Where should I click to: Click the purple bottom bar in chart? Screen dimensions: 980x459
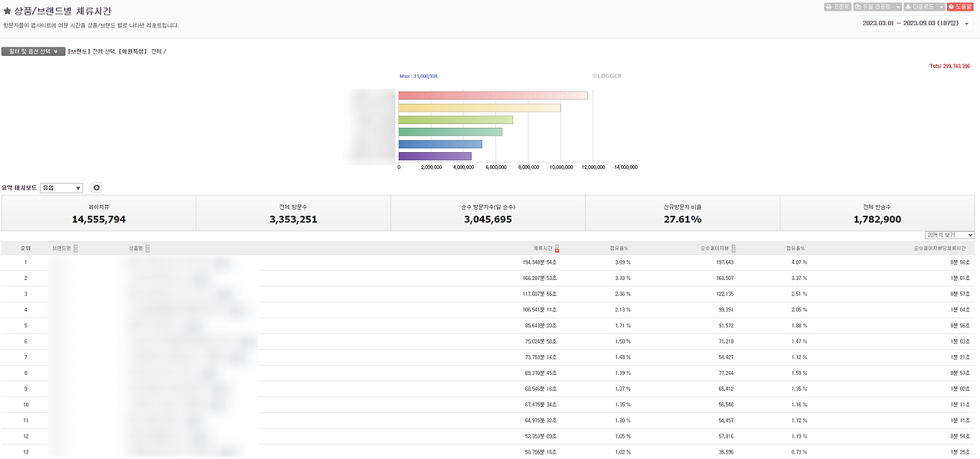point(435,156)
